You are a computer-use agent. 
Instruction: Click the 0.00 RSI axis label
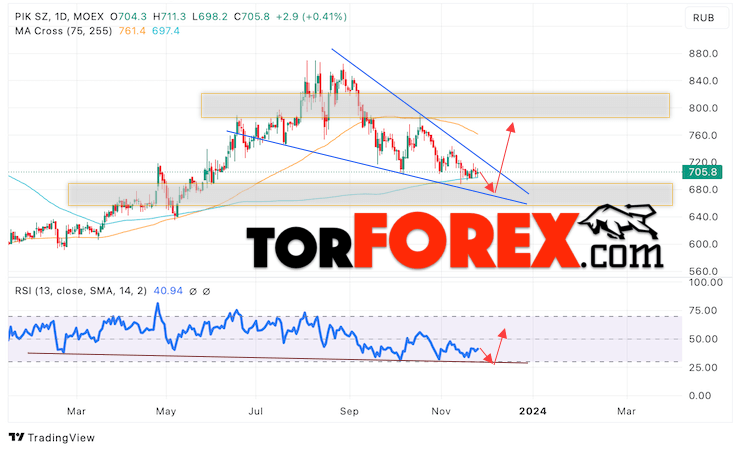(700, 396)
